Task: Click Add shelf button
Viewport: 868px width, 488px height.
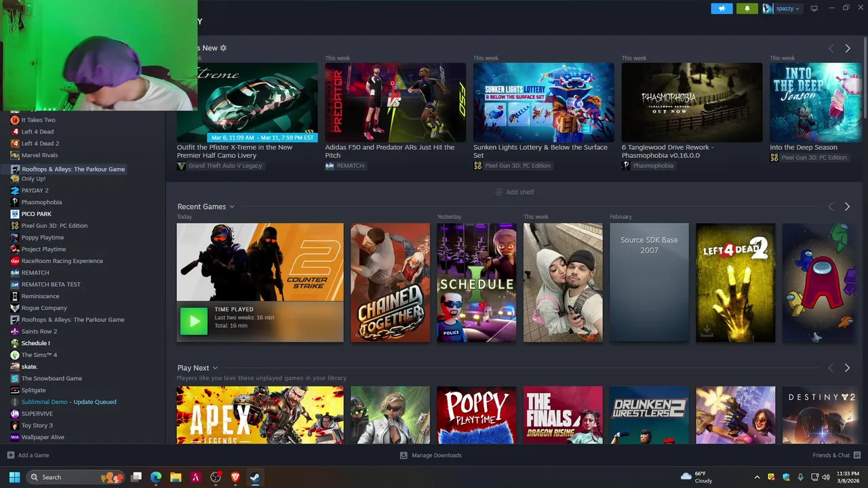Action: (514, 192)
